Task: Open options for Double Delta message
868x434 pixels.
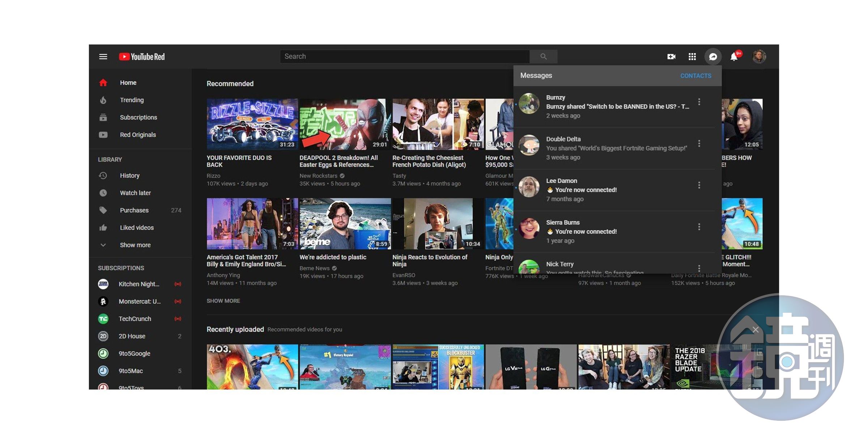Action: (x=699, y=144)
